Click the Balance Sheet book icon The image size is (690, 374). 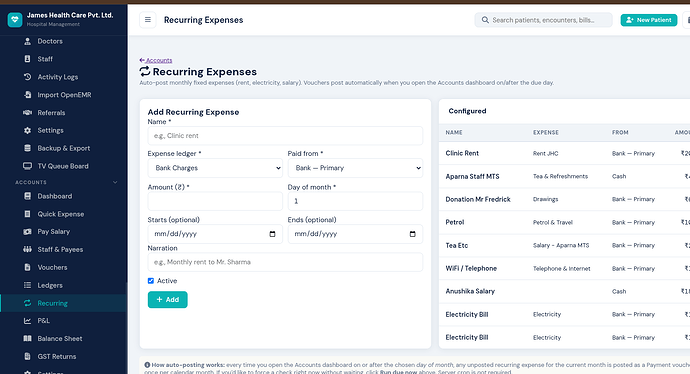pos(27,338)
